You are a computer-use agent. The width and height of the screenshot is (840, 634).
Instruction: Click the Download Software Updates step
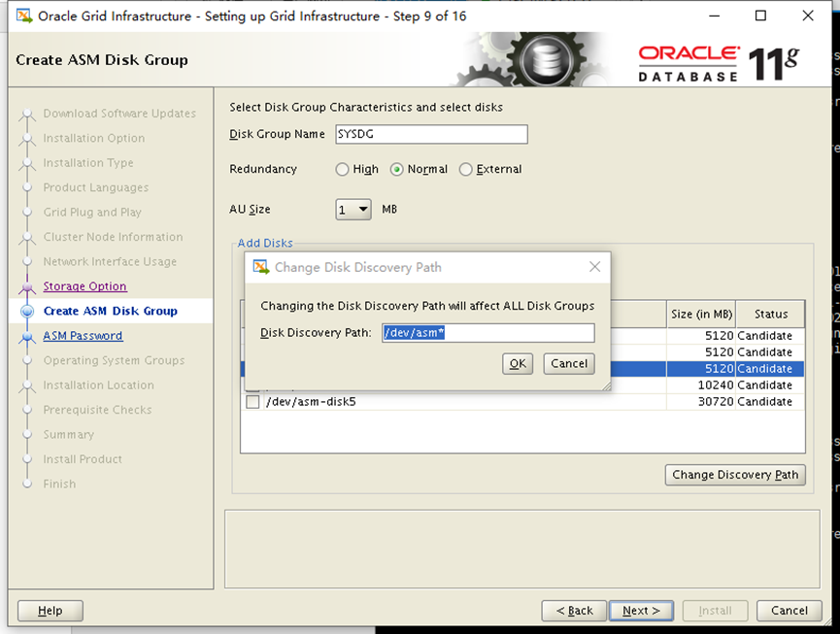(x=119, y=114)
